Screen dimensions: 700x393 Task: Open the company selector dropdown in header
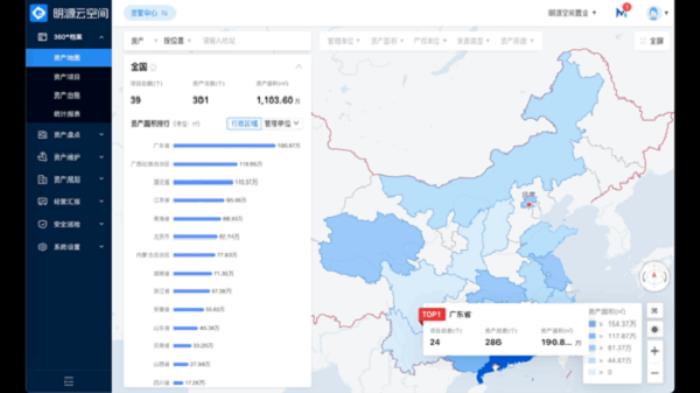click(x=572, y=13)
